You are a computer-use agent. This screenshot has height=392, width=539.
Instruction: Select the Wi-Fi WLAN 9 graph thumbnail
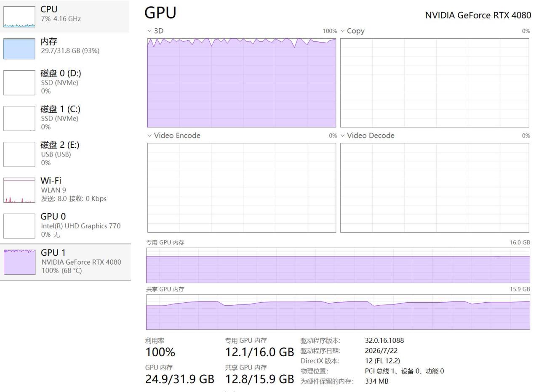[19, 190]
